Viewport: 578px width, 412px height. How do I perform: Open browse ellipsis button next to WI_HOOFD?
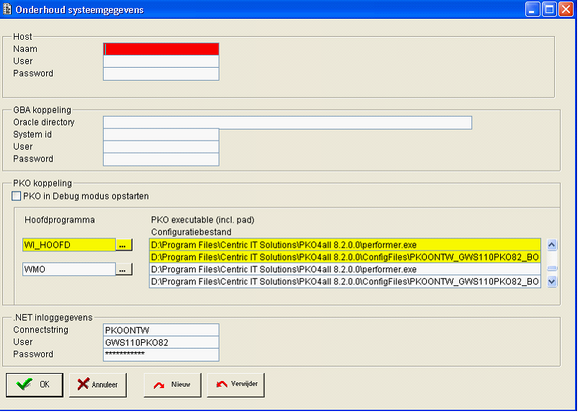pyautogui.click(x=124, y=245)
